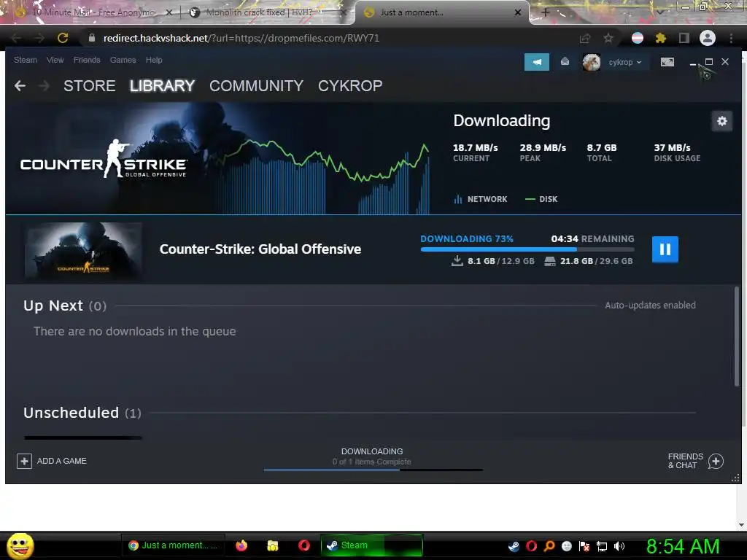Click DOWNLOADING status at bottom
Screen dimensions: 747x560
click(x=372, y=451)
